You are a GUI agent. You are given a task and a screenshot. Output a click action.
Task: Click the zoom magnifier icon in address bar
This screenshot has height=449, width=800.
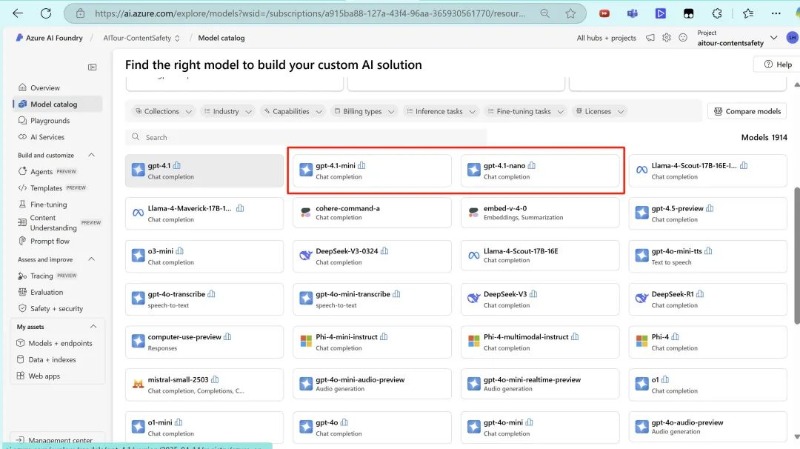(x=545, y=14)
